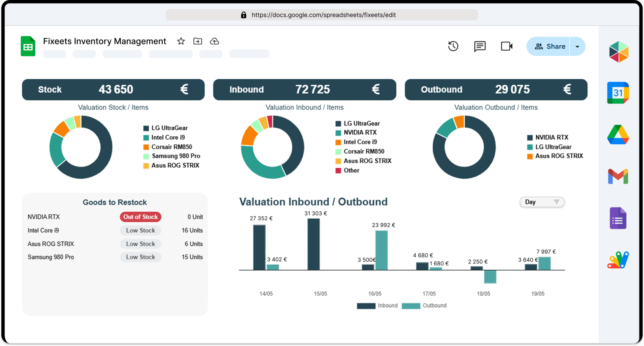The width and height of the screenshot is (644, 346).
Task: Toggle the Inbound legend entry in bar chart
Action: coord(377,306)
